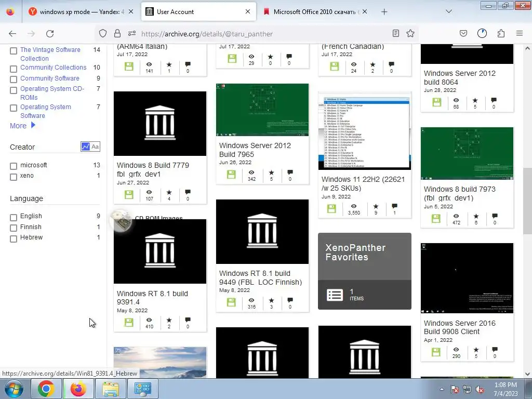This screenshot has width=532, height=399.
Task: Check Finnish language filter
Action: tap(14, 228)
